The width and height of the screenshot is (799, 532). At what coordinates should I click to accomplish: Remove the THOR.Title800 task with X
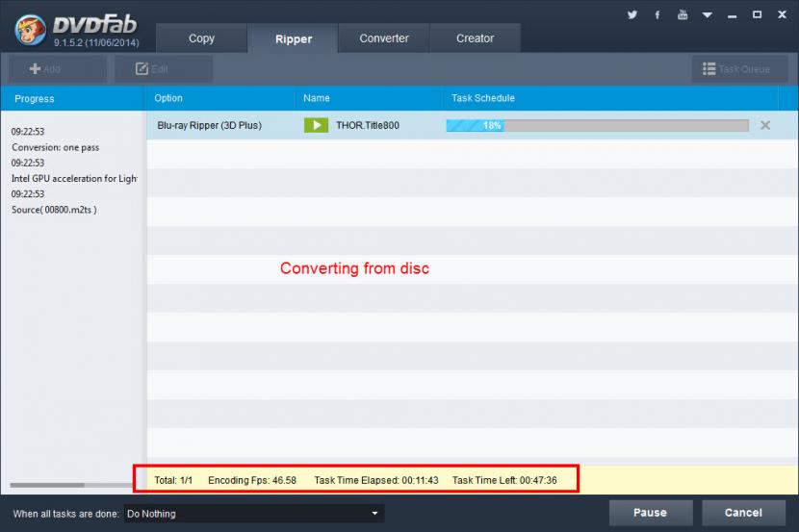(765, 125)
